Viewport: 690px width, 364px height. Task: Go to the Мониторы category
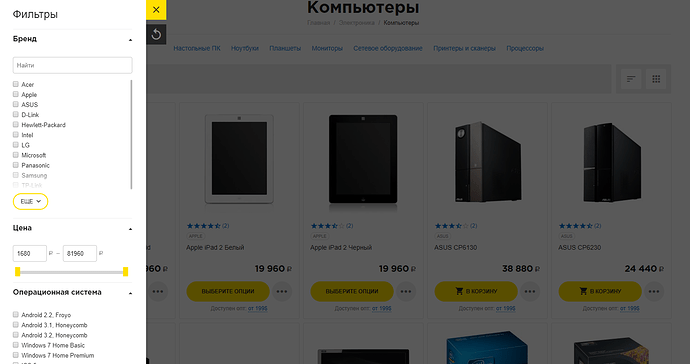coord(327,48)
